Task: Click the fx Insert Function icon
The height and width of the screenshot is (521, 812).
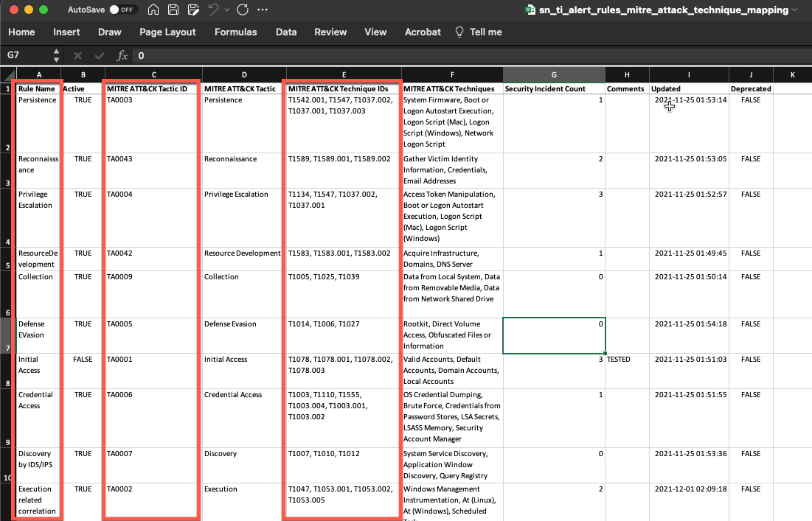Action: click(122, 55)
